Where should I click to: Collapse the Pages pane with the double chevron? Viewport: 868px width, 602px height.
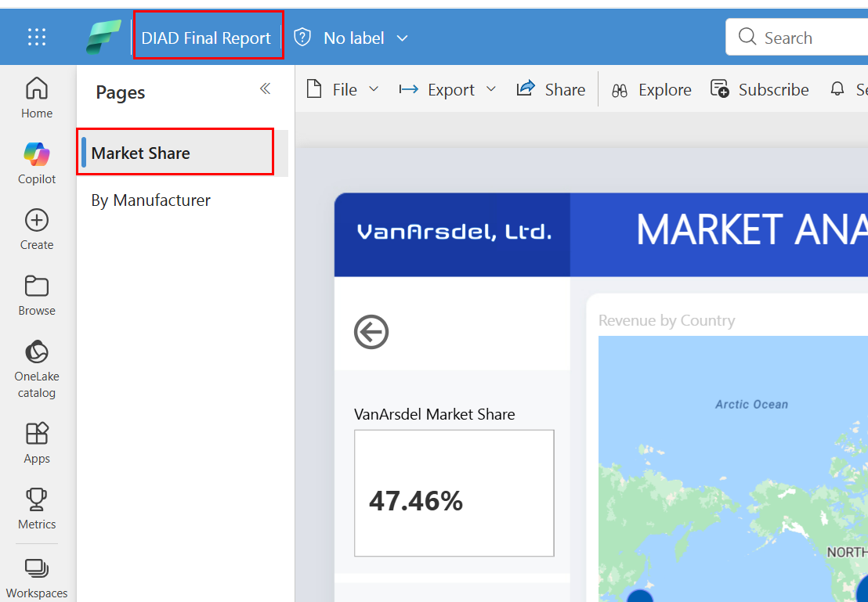click(x=265, y=88)
